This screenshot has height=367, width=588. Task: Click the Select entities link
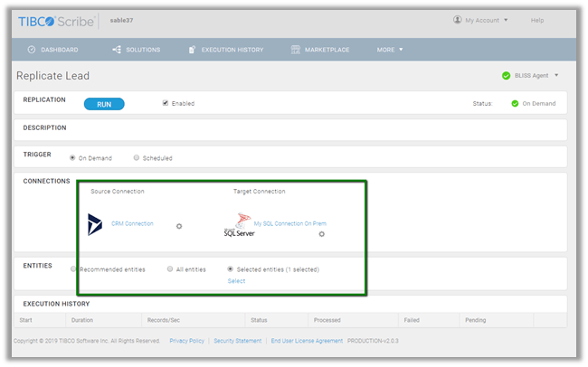(x=236, y=281)
